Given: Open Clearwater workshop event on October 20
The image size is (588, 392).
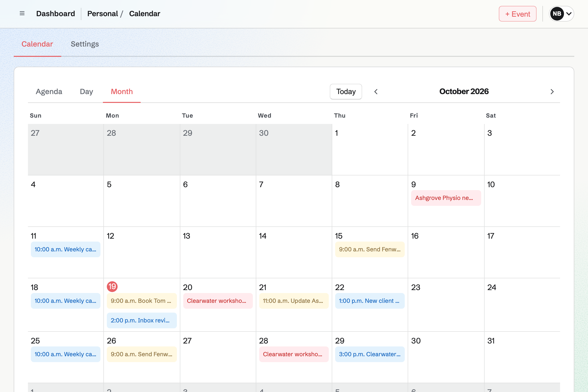Looking at the screenshot, I should (x=218, y=301).
